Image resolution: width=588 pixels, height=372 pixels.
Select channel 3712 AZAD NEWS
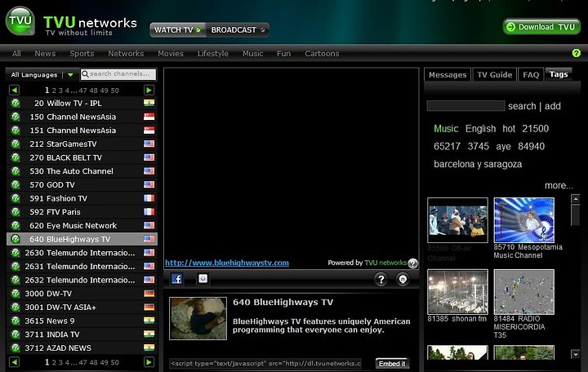coord(82,348)
